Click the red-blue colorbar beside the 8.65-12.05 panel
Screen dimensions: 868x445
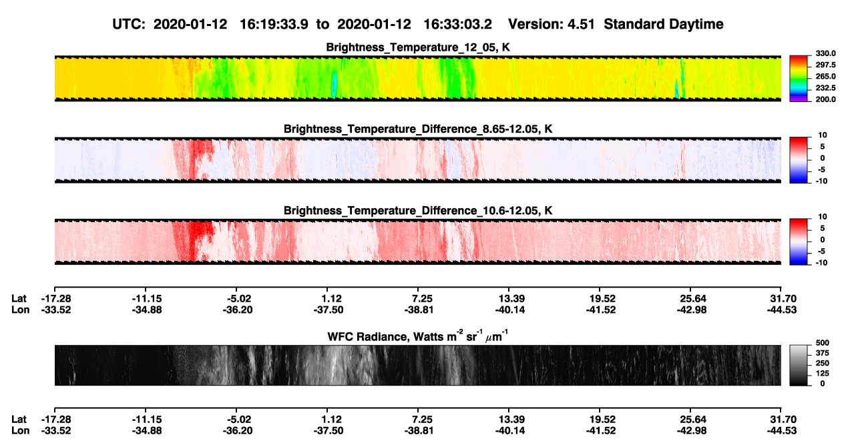point(799,159)
